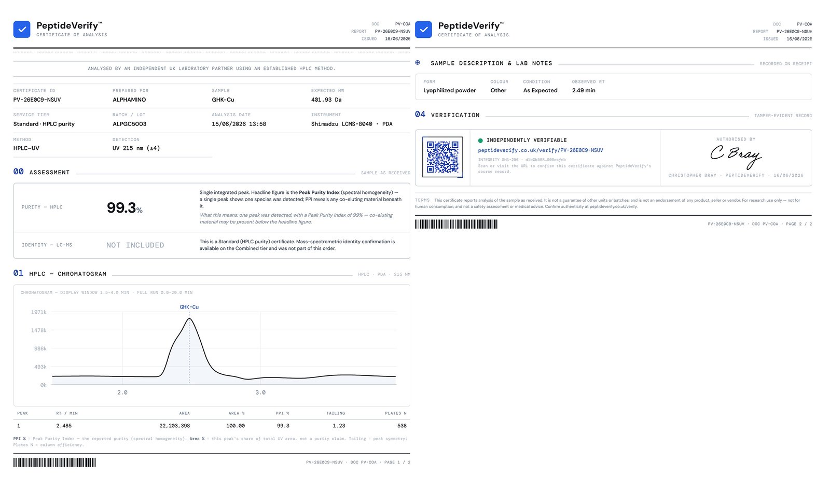
Task: Click the 986k y-axis label
Action: [x=40, y=348]
